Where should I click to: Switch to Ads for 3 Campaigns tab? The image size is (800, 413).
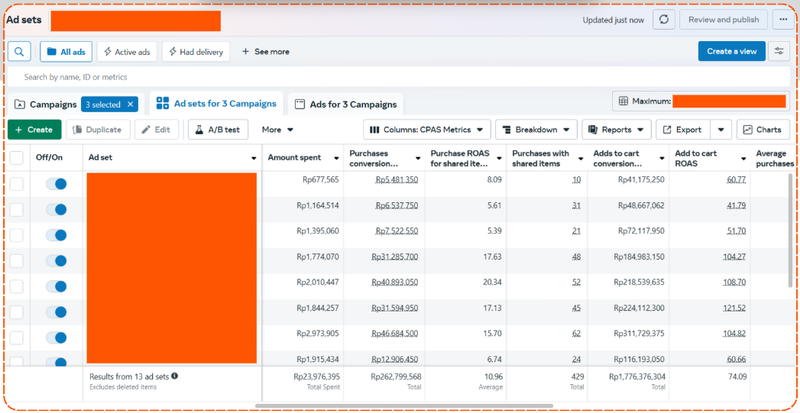[346, 105]
